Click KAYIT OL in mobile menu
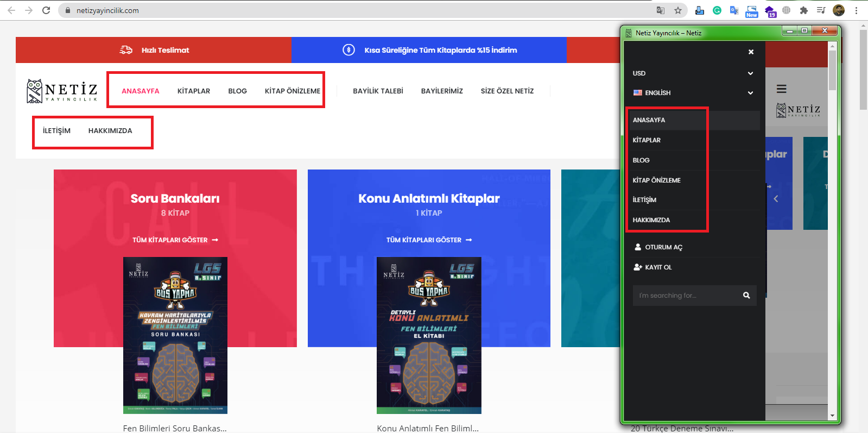 coord(652,267)
